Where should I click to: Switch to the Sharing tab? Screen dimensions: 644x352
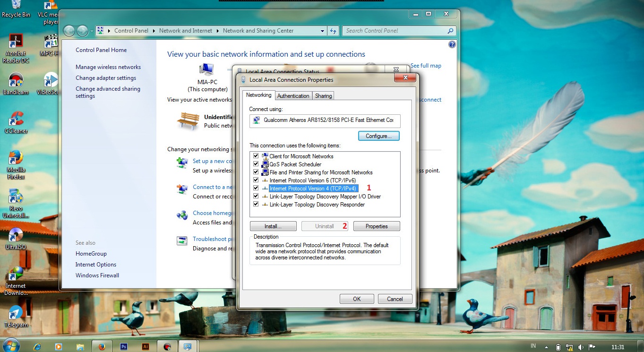pos(323,96)
